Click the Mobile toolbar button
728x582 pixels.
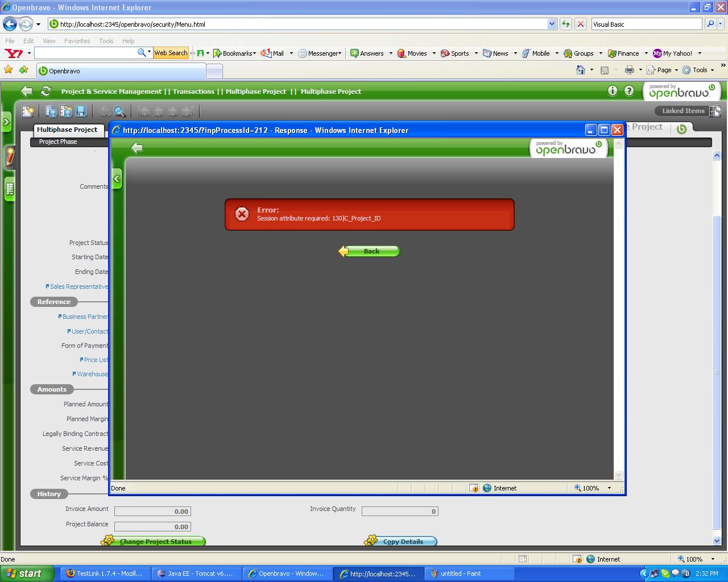(x=536, y=53)
